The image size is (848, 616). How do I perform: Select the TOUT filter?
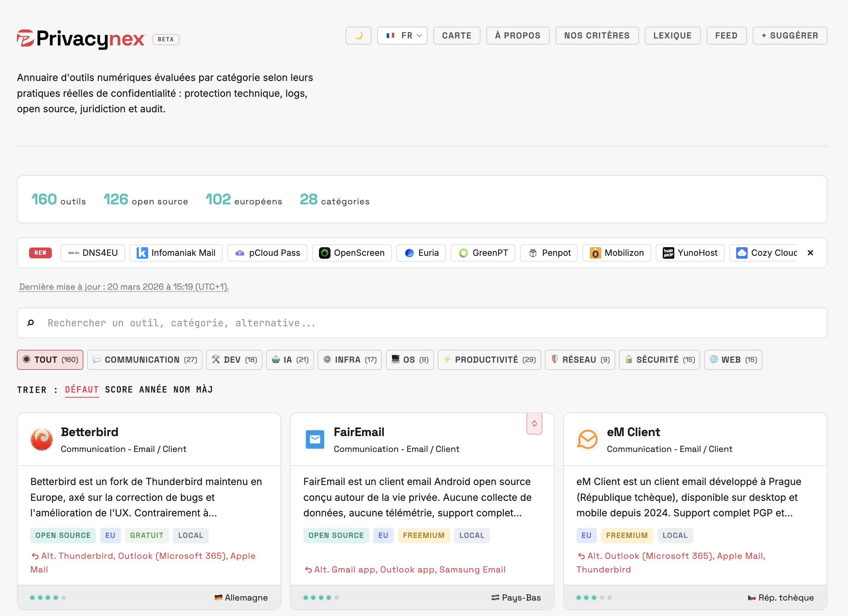(50, 359)
